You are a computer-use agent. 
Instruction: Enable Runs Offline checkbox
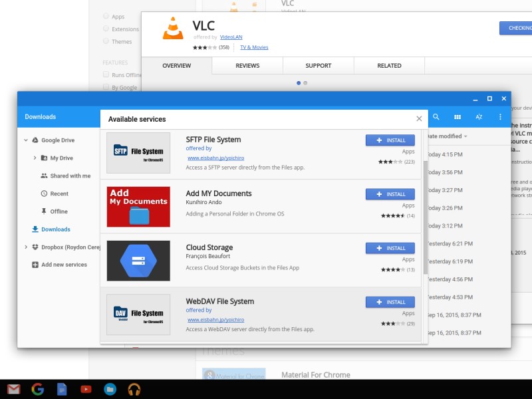click(106, 74)
